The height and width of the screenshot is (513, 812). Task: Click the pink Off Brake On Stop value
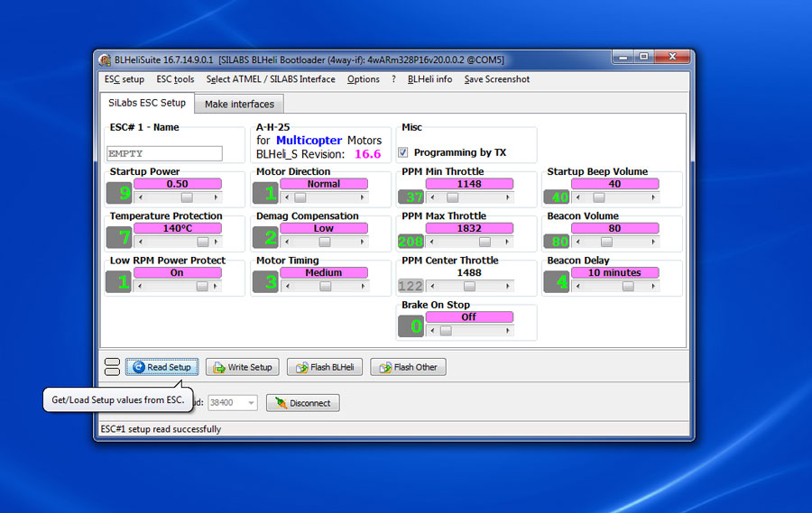pyautogui.click(x=469, y=316)
